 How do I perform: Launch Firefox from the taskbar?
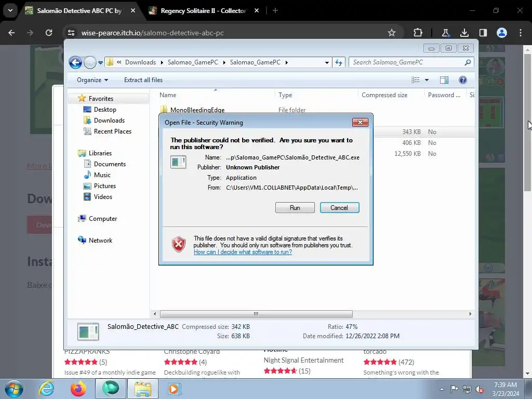tap(78, 389)
